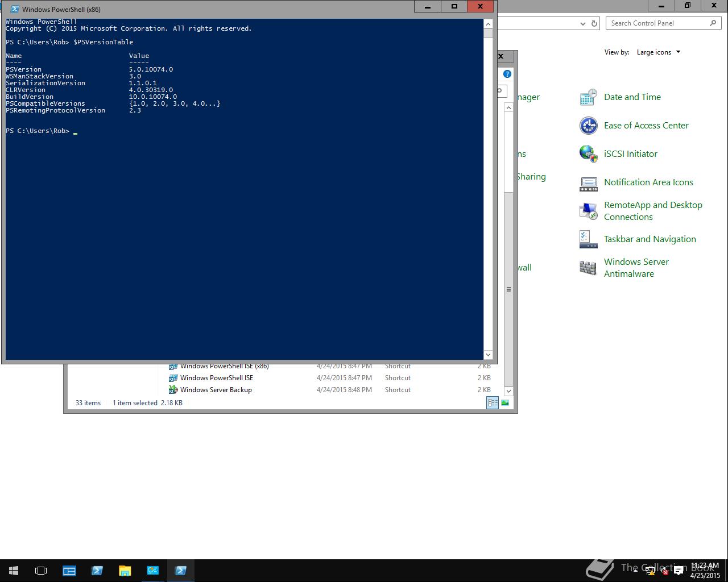728x582 pixels.
Task: Refresh the Control Panel address bar
Action: tap(594, 23)
